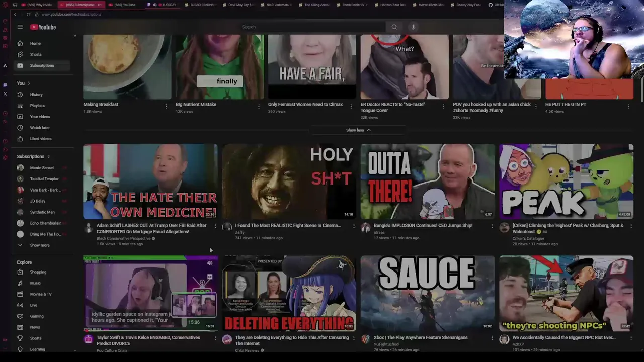Play DELETING EVERYTHING thumbnail
644x362 pixels.
pyautogui.click(x=289, y=293)
